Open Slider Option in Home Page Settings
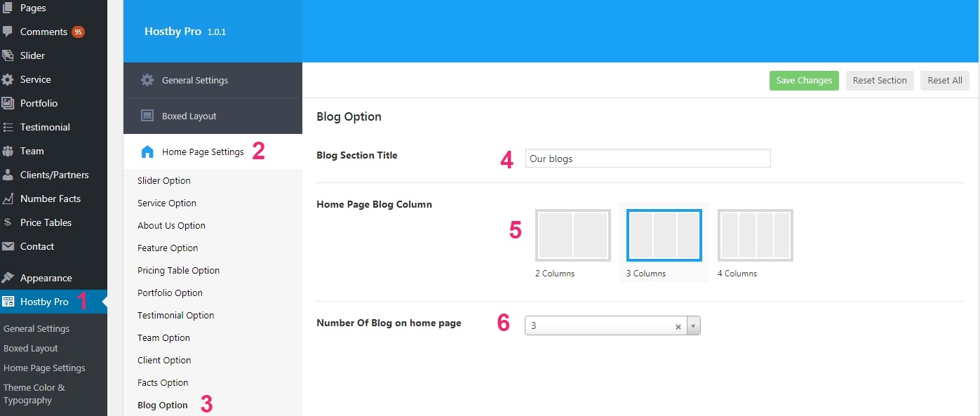The image size is (980, 416). pyautogui.click(x=164, y=180)
